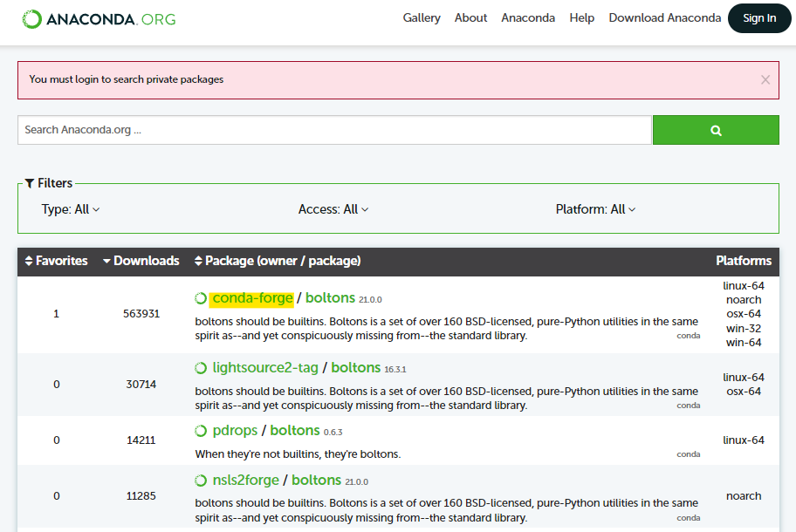
Task: Open the Gallery menu item
Action: click(x=422, y=17)
